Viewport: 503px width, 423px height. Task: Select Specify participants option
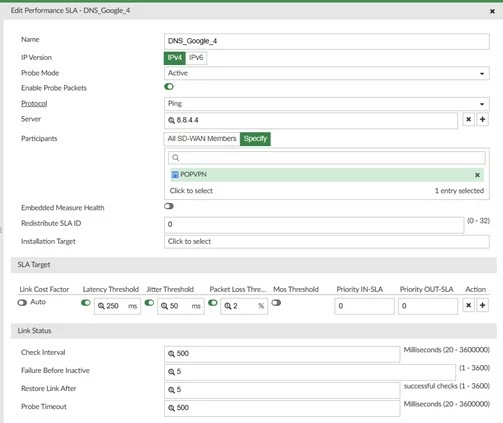point(255,139)
